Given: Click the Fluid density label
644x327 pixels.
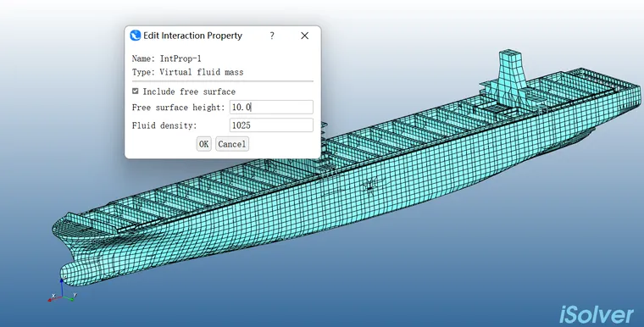Looking at the screenshot, I should pyautogui.click(x=164, y=125).
